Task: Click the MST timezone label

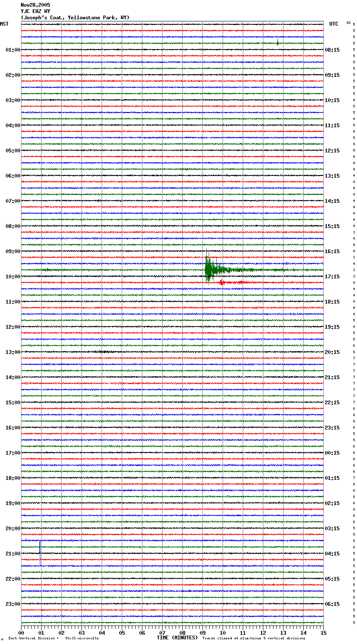Action: tap(4, 24)
